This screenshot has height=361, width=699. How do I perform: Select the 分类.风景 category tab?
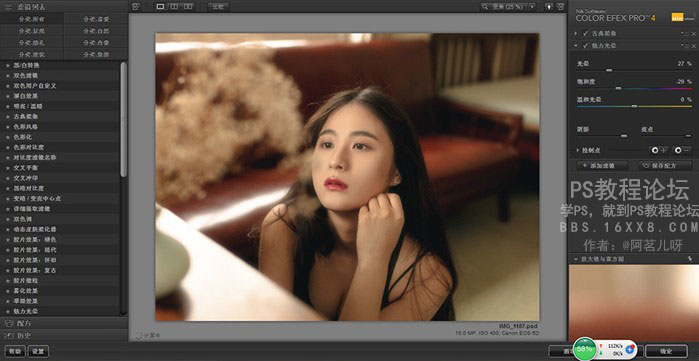32,31
